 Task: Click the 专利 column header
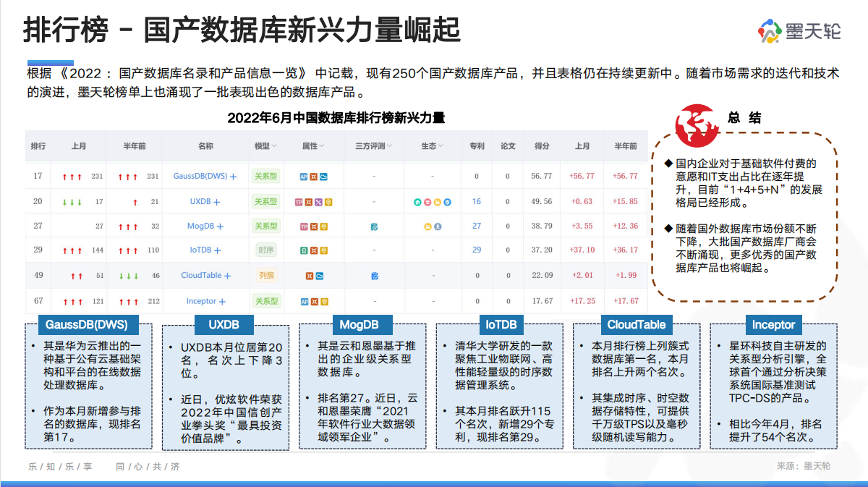477,145
